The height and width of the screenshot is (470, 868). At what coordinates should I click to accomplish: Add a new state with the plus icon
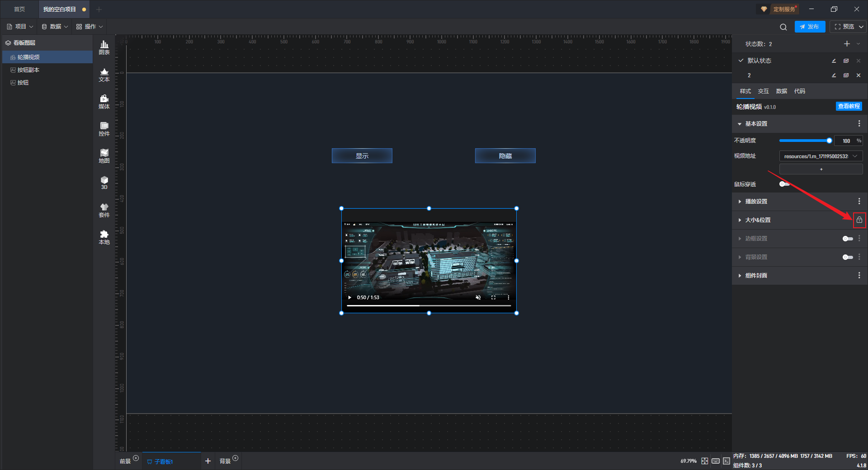coord(847,44)
